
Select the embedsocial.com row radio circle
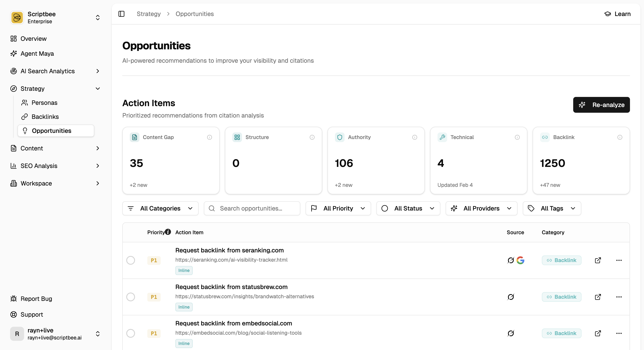(x=130, y=333)
